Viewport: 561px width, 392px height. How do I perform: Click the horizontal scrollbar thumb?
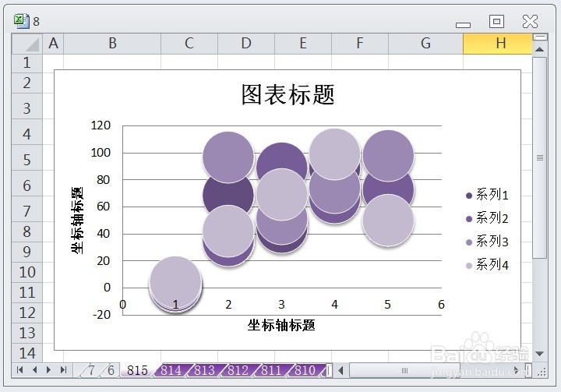pyautogui.click(x=404, y=370)
